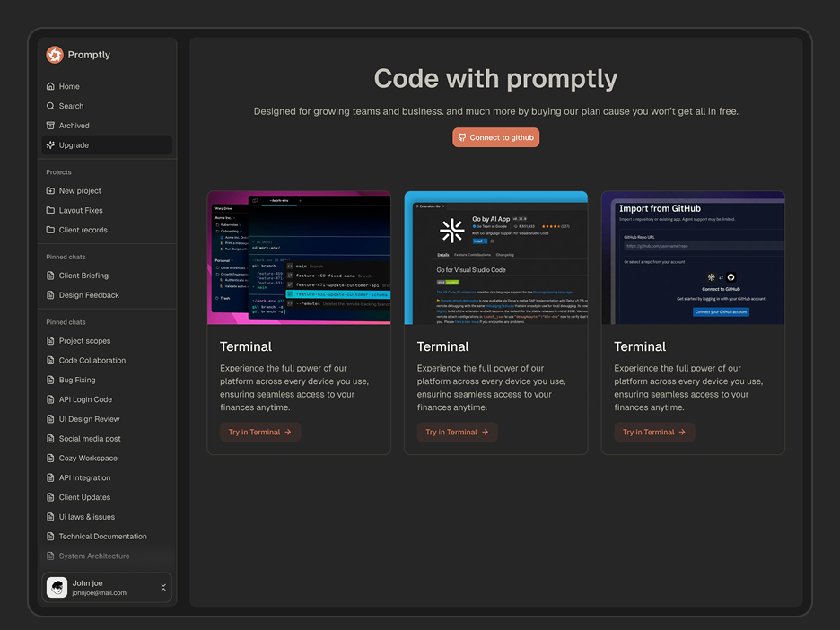
Task: Click the UI Design Review document icon
Action: [x=50, y=419]
